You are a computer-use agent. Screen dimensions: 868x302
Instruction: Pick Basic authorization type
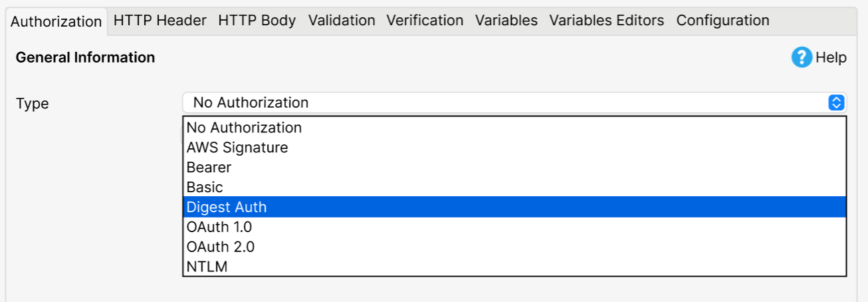tap(514, 187)
